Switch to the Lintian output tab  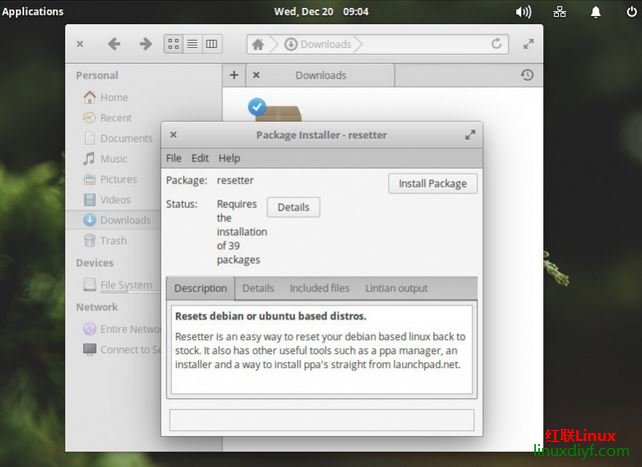pyautogui.click(x=396, y=288)
